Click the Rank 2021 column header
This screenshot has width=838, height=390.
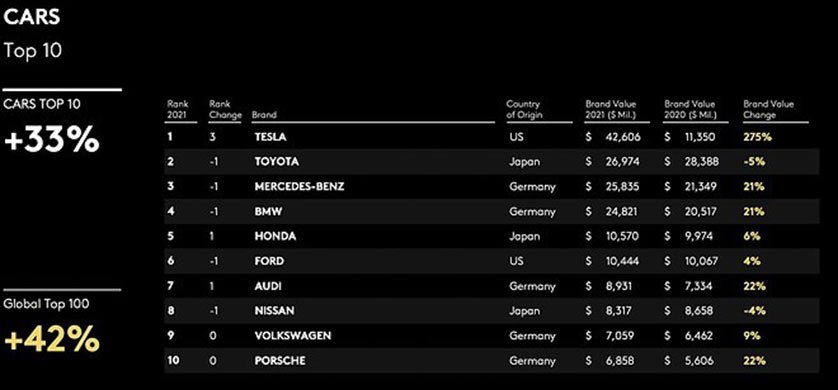point(177,110)
